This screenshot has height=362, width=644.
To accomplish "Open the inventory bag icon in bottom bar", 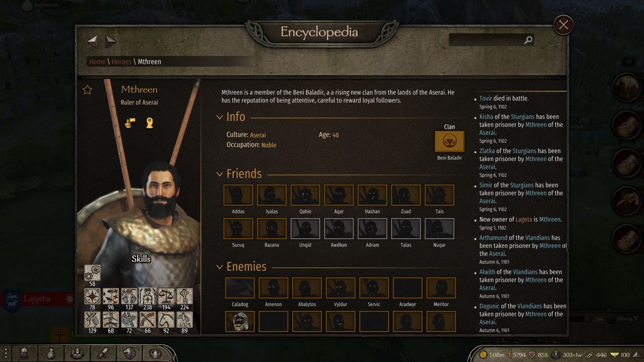I will click(x=50, y=353).
